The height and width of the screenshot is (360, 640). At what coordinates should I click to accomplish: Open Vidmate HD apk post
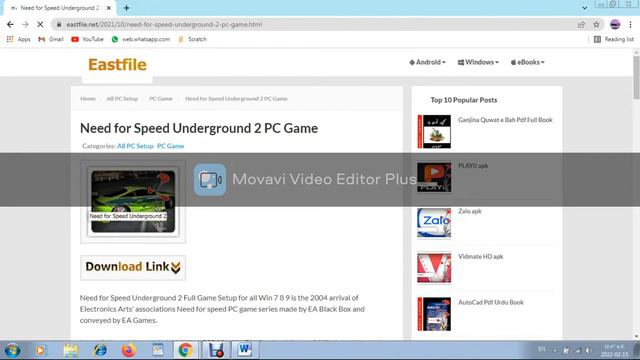pos(480,256)
